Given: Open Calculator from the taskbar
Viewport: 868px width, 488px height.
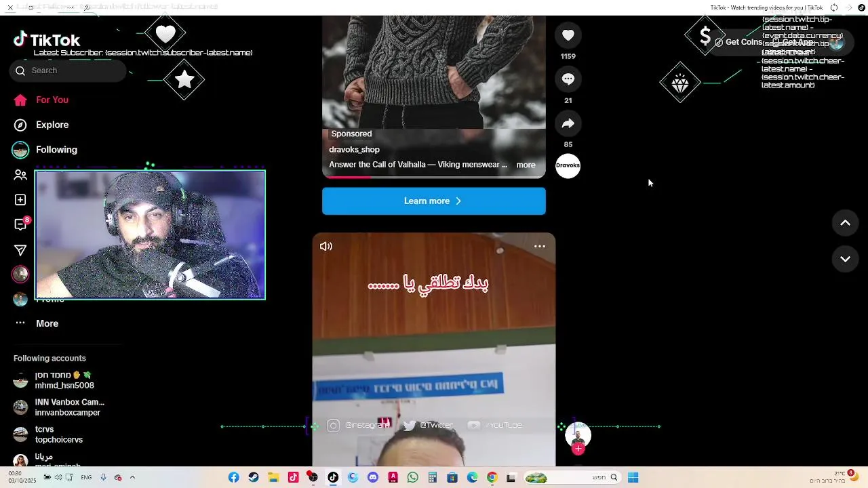Looking at the screenshot, I should click(433, 478).
